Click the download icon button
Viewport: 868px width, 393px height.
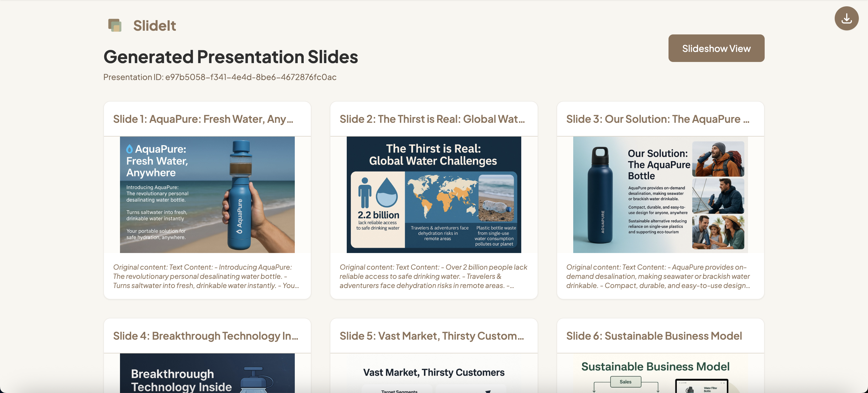pyautogui.click(x=846, y=19)
